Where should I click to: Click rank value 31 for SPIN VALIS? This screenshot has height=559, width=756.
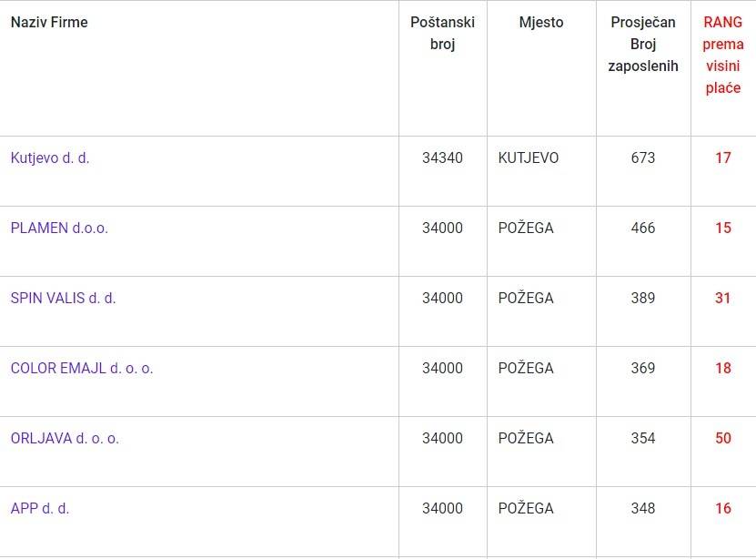[723, 298]
